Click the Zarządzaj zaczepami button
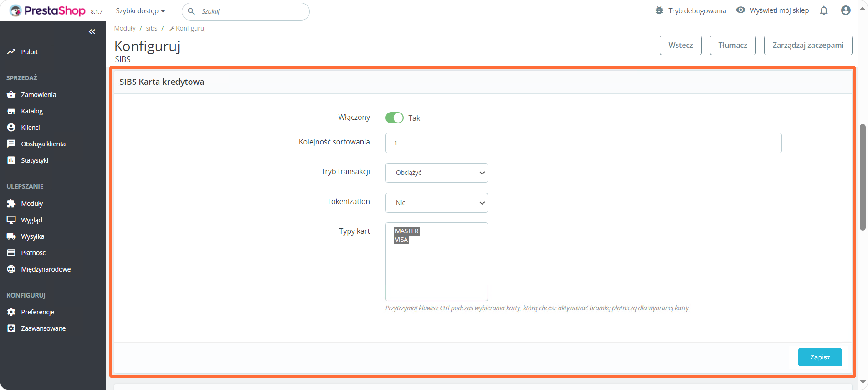 (x=808, y=45)
